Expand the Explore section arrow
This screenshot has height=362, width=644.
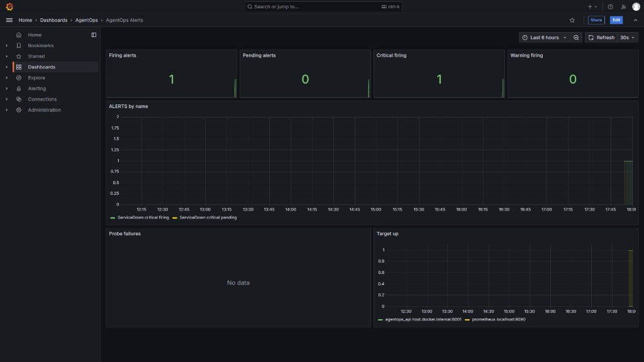[x=6, y=77]
